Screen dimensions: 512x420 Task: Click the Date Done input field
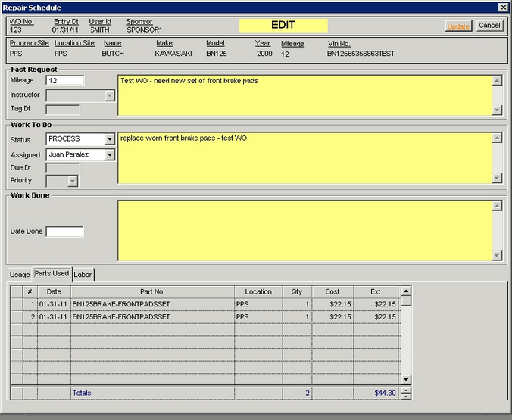(x=64, y=232)
